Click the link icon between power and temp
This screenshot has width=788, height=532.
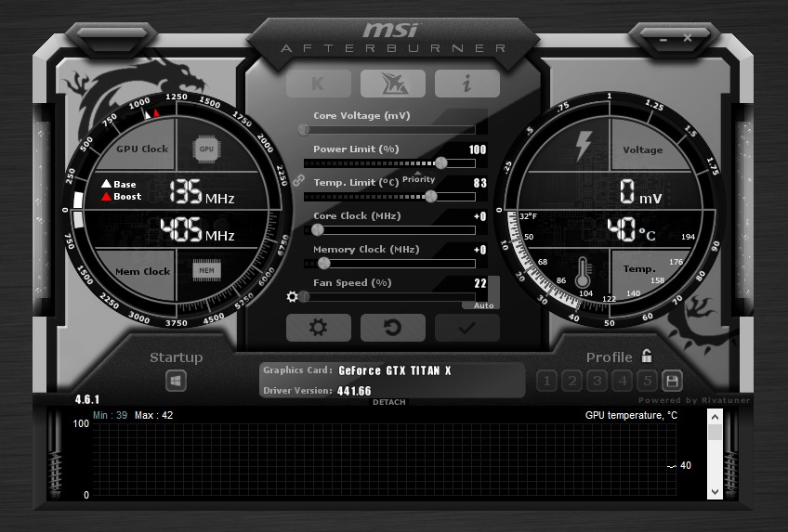[298, 180]
